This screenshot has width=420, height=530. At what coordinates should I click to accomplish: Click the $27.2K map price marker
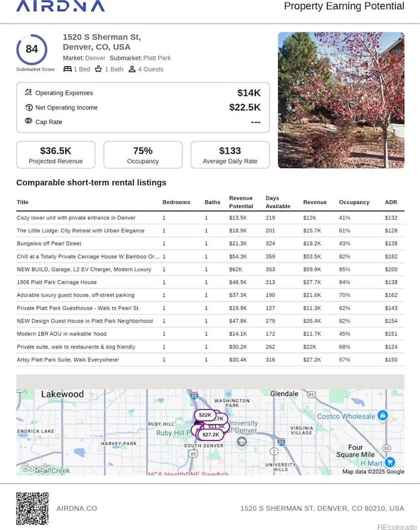[x=211, y=434]
